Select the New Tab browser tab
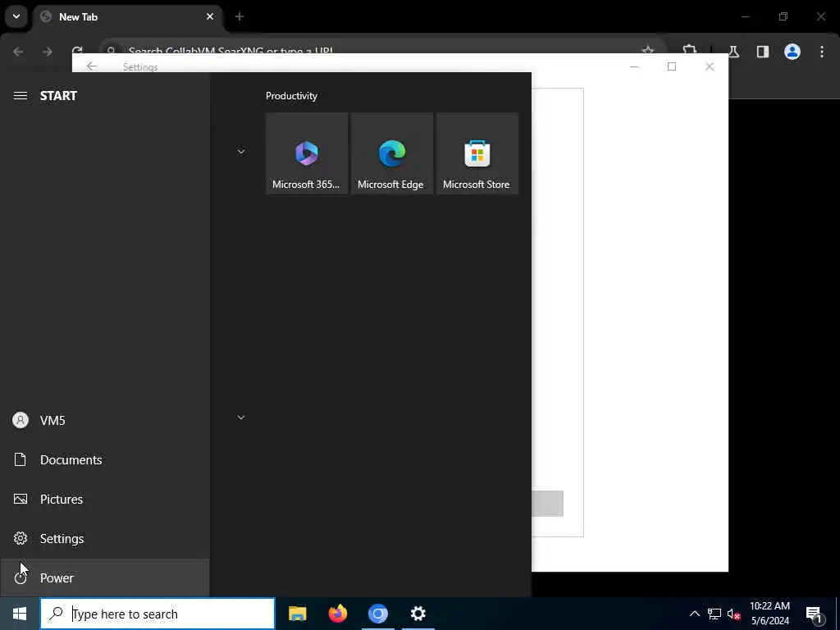The image size is (840, 630). click(127, 17)
